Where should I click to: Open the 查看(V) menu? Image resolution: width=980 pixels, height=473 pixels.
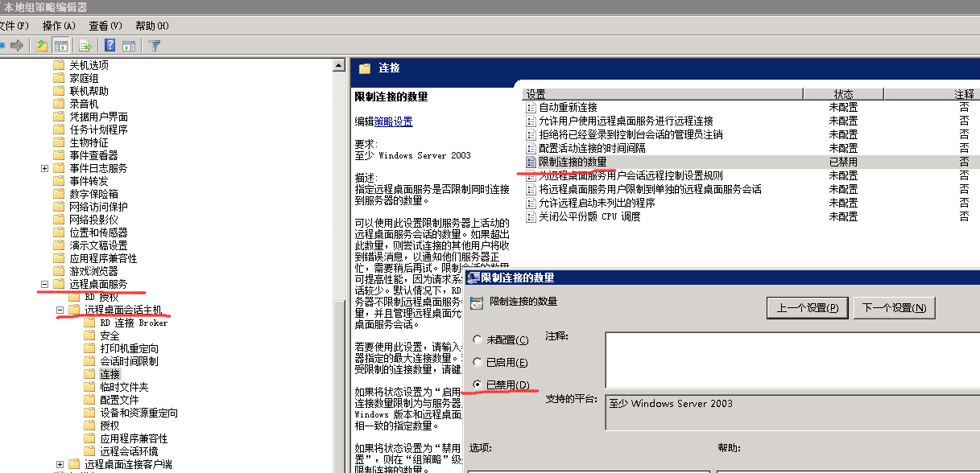point(105,26)
